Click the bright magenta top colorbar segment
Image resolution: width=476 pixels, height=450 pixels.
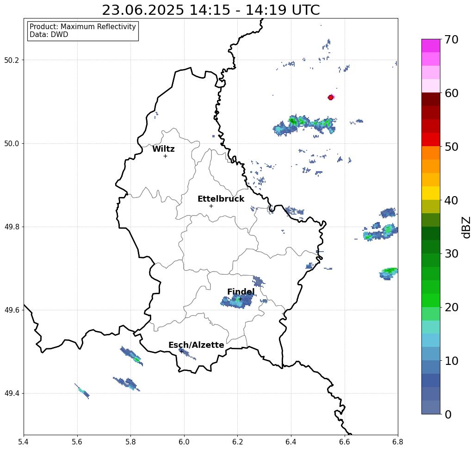(431, 46)
